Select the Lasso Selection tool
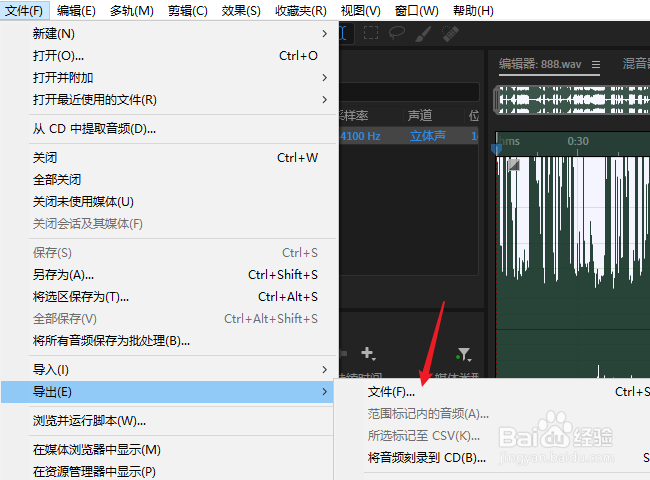The width and height of the screenshot is (650, 480). pos(397,33)
